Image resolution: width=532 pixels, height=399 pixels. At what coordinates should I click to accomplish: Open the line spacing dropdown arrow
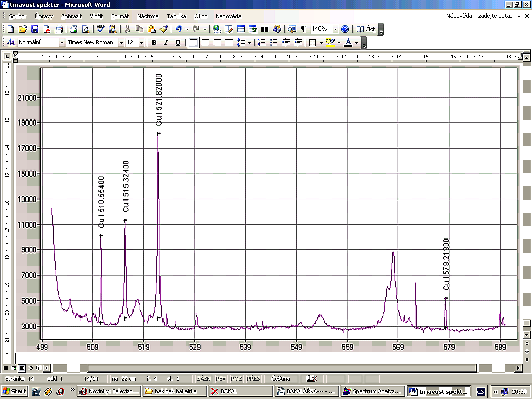point(249,43)
